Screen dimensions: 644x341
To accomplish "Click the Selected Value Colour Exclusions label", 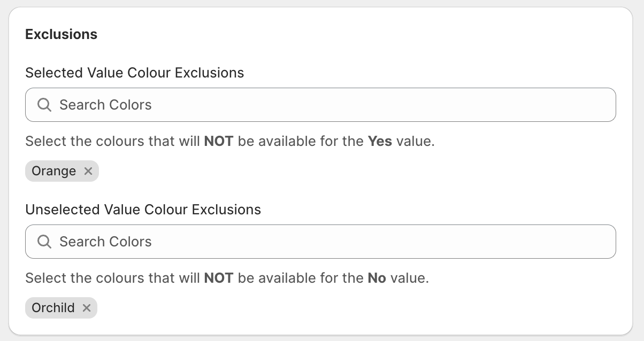I will pyautogui.click(x=134, y=73).
